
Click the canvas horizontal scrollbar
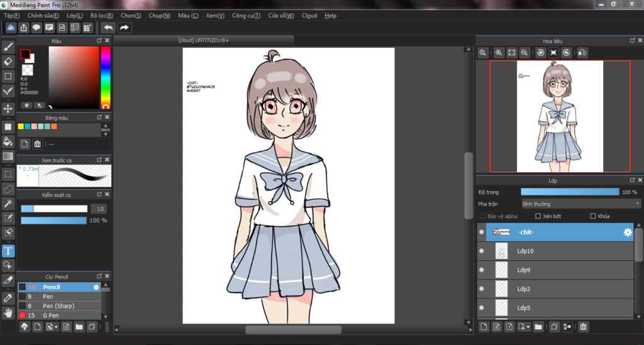click(x=293, y=329)
